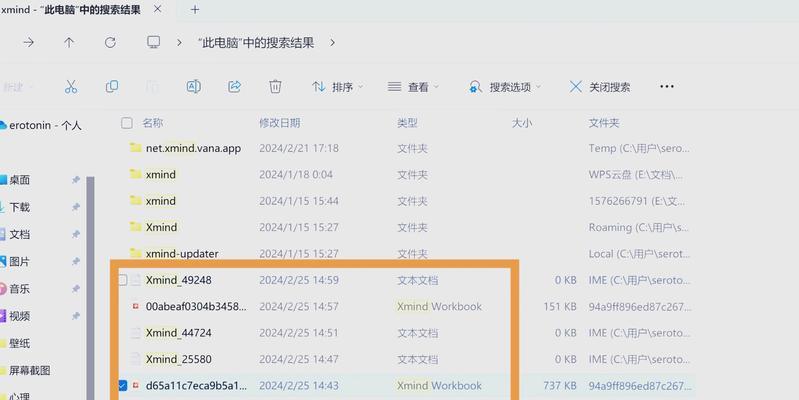Click the Xmind icon of 00abeaf0304b3458
The image size is (799, 400).
(136, 306)
